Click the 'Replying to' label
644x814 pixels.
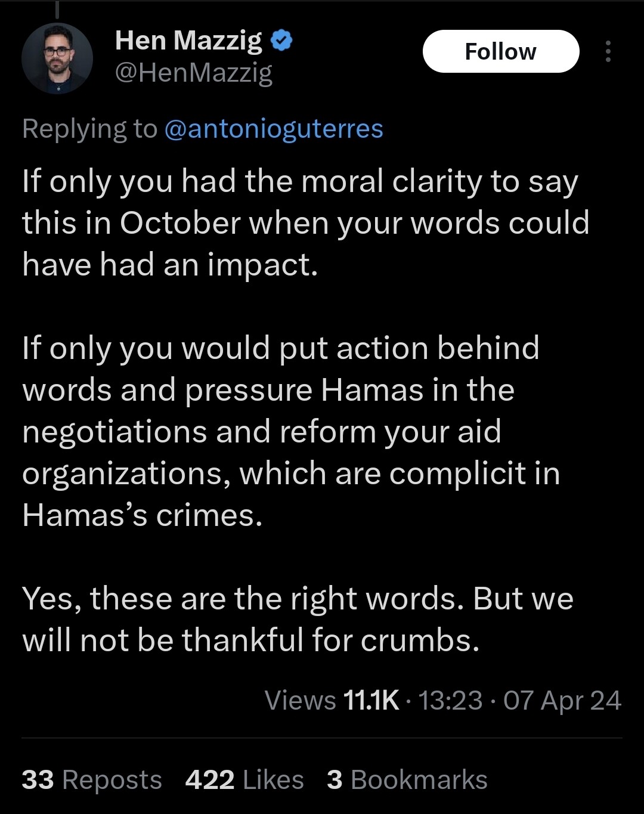(89, 129)
